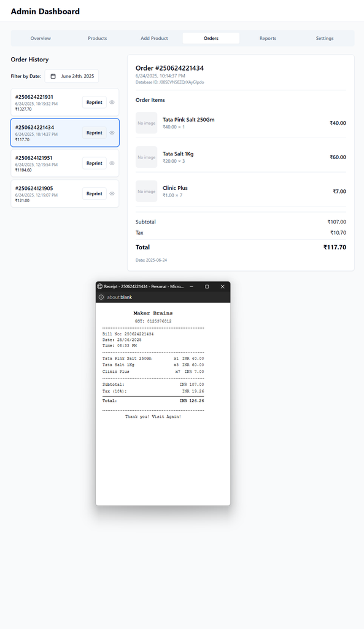Image resolution: width=364 pixels, height=629 pixels.
Task: Click info icon beside about:blank
Action: tap(101, 297)
